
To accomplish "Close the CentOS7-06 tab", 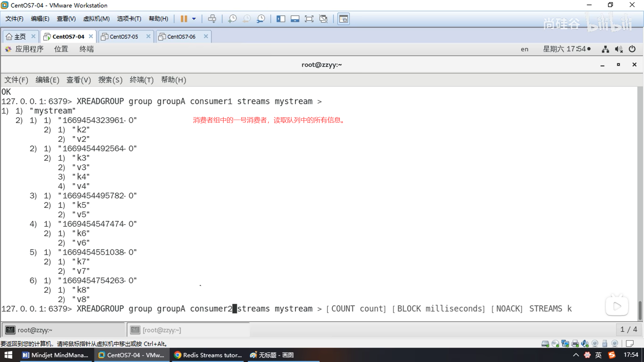I will click(206, 36).
